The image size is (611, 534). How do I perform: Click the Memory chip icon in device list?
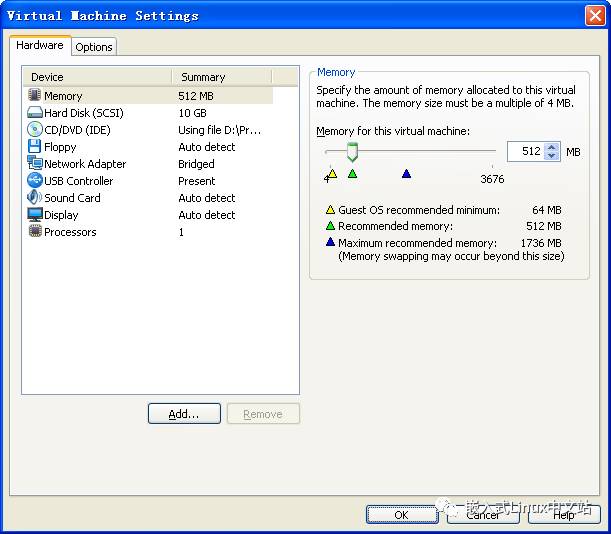click(x=35, y=95)
